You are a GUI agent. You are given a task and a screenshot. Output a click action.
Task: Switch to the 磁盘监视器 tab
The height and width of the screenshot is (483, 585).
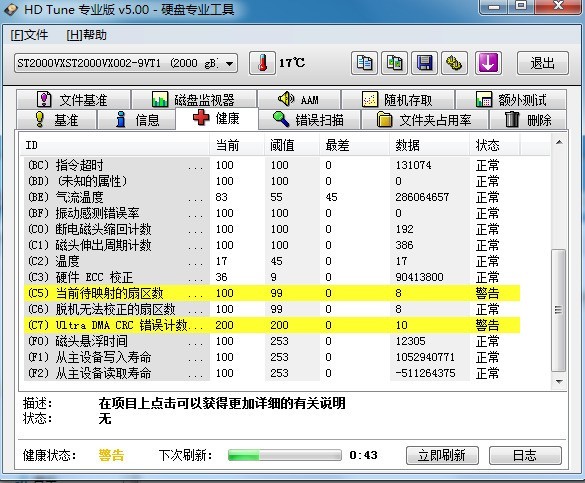click(194, 100)
